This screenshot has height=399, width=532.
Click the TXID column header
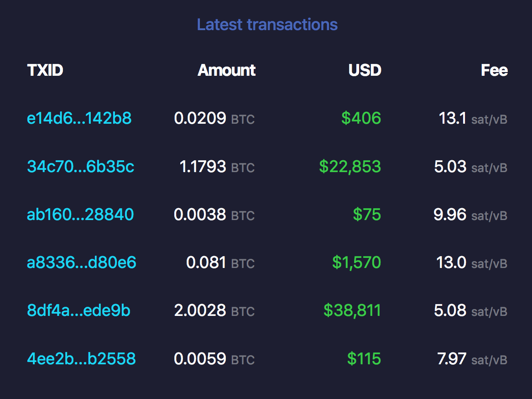click(45, 70)
